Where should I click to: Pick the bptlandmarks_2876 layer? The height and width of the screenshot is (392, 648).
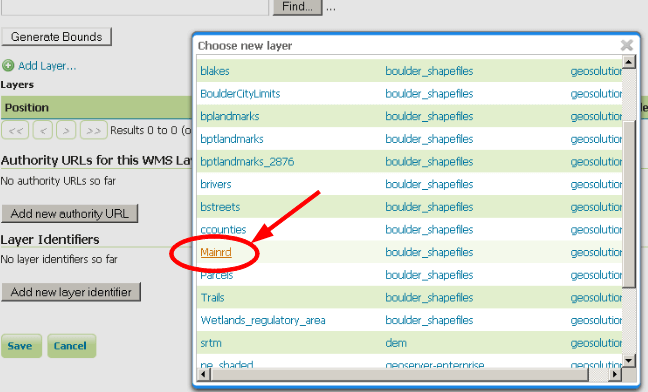pyautogui.click(x=247, y=162)
